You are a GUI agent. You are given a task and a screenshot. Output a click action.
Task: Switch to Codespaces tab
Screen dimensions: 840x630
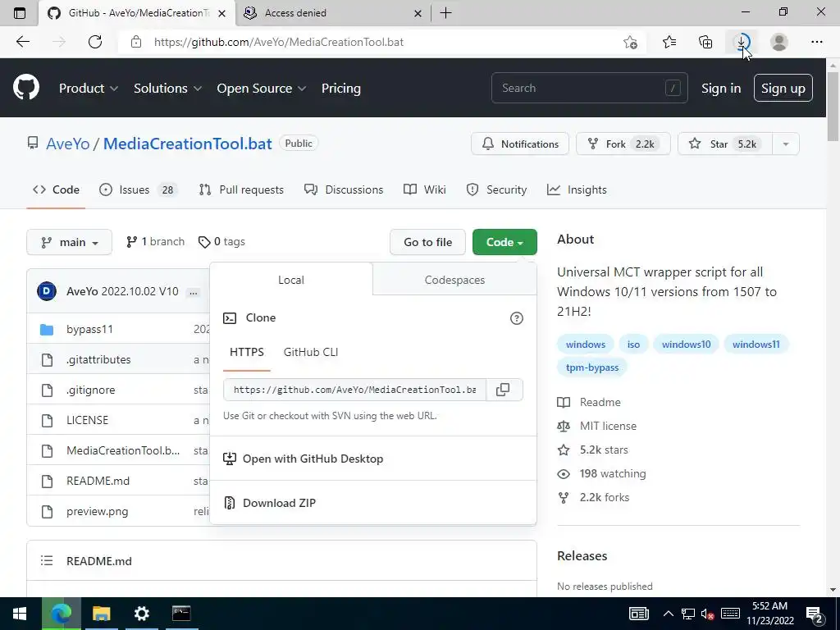pyautogui.click(x=454, y=280)
